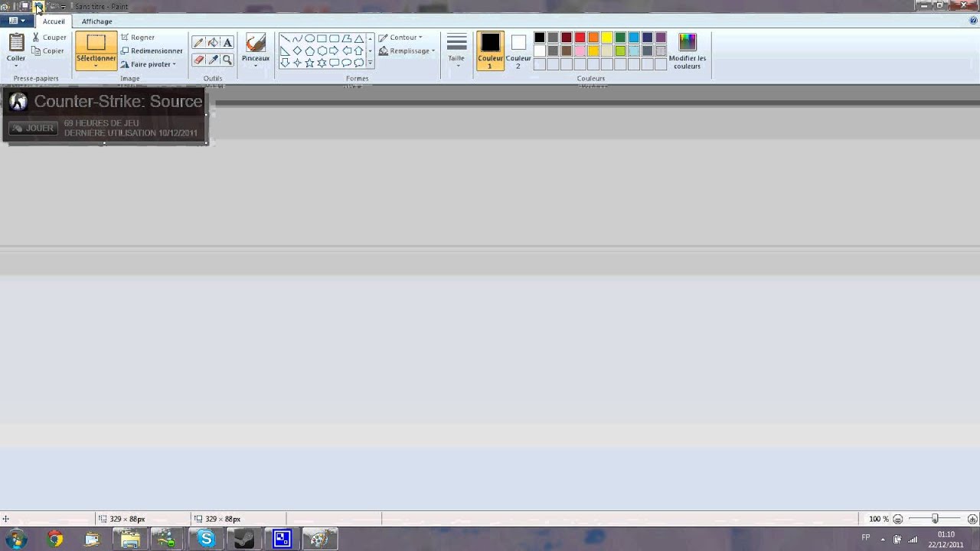Open the Taille line size dropdown
This screenshot has width=980, height=551.
point(456,51)
